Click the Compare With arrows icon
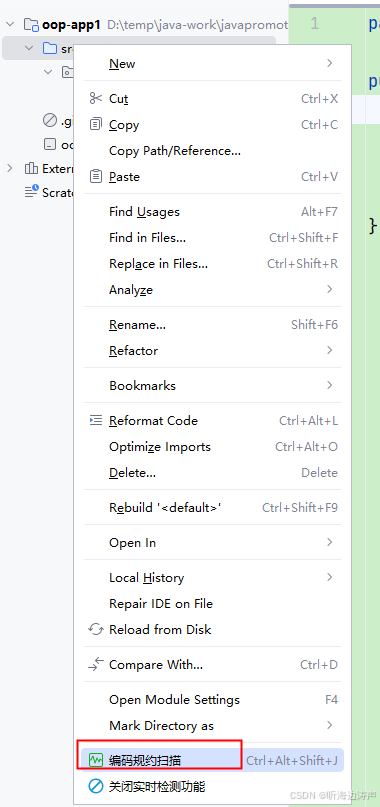Image resolution: width=380 pixels, height=807 pixels. point(96,664)
